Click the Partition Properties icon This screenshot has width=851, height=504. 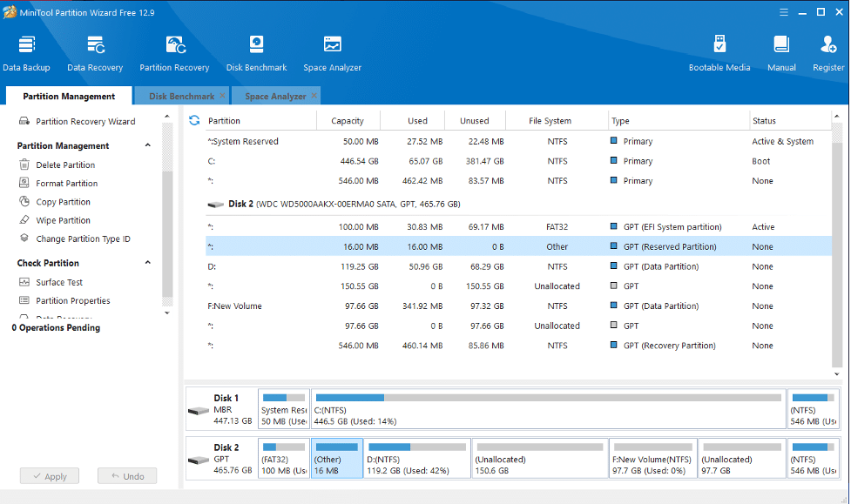click(24, 300)
